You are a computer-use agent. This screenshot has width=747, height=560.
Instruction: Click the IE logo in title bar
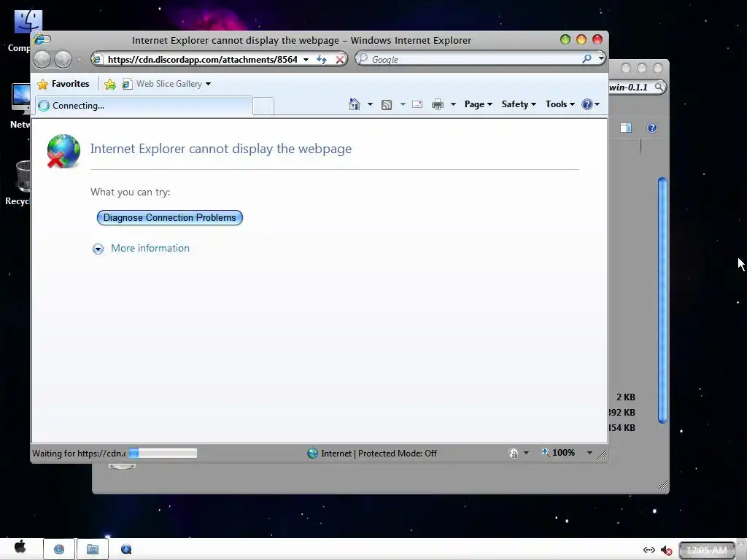click(x=39, y=39)
